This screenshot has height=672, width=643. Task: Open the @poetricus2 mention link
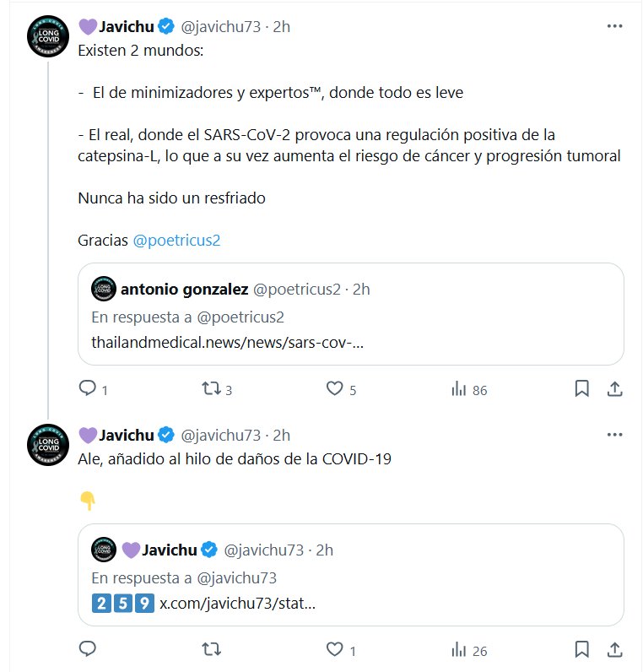pyautogui.click(x=176, y=240)
